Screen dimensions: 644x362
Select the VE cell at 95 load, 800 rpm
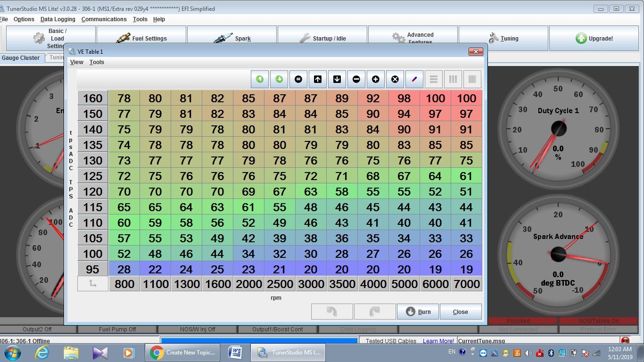coord(124,269)
